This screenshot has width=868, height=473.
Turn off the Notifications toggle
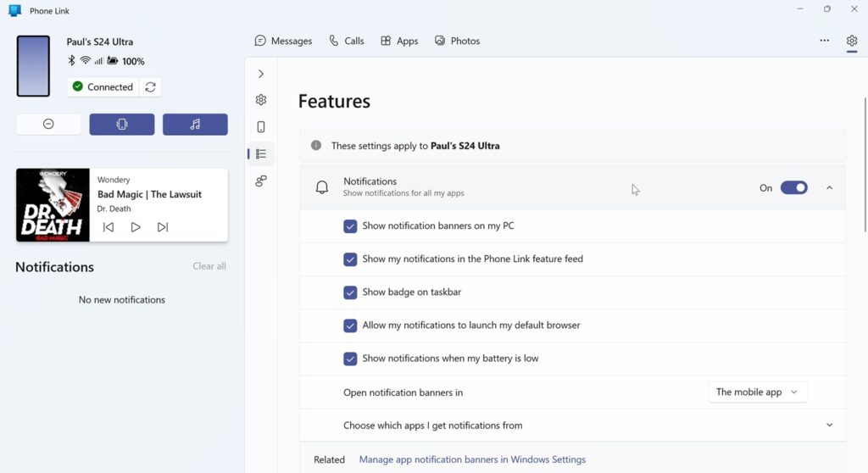click(x=793, y=188)
